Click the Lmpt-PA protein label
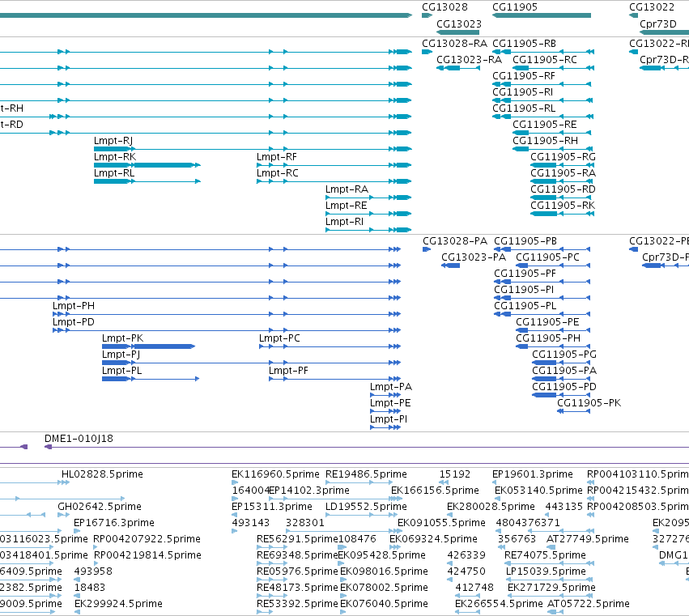This screenshot has width=689, height=616. [390, 387]
